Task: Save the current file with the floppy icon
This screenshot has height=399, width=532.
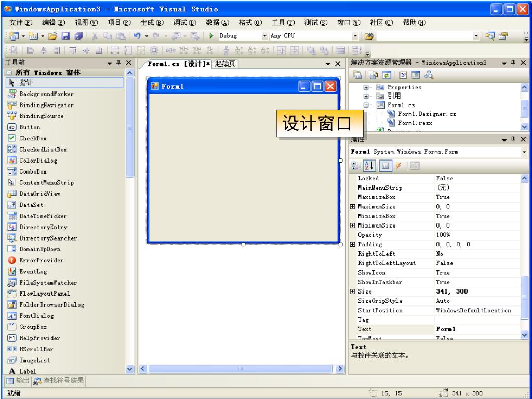Action: click(x=65, y=36)
